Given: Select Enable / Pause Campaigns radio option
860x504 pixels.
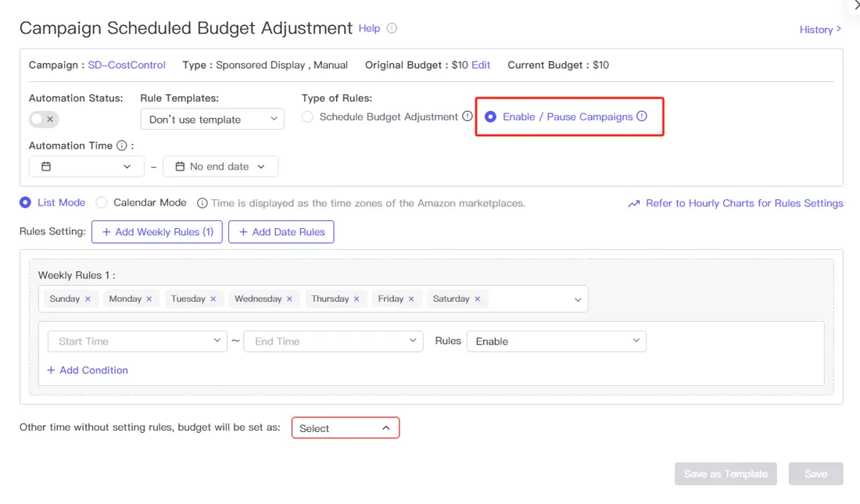Looking at the screenshot, I should [x=490, y=116].
